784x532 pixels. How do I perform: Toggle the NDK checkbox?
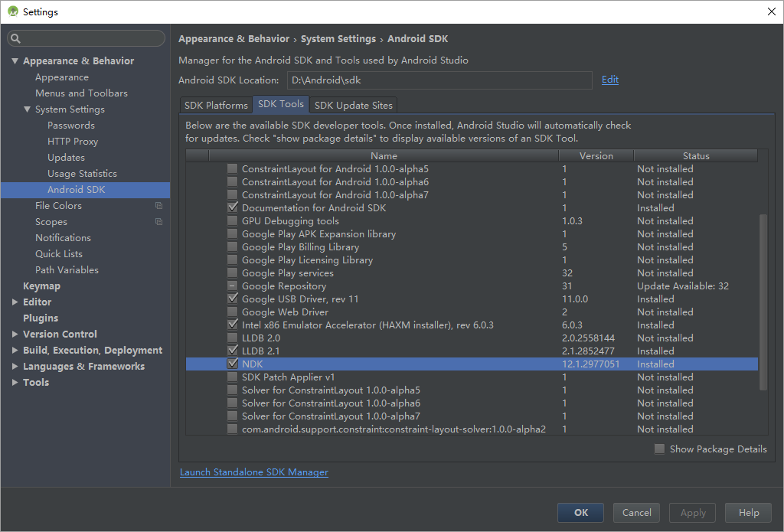point(232,364)
